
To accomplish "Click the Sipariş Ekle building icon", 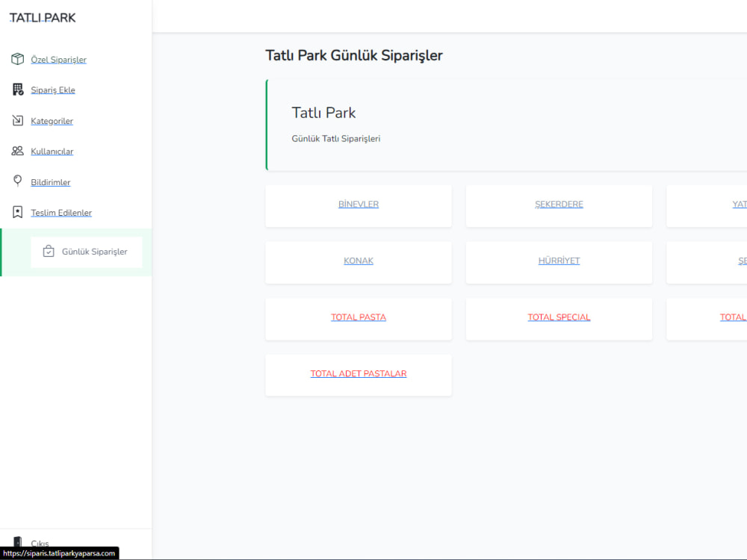I will pyautogui.click(x=18, y=90).
